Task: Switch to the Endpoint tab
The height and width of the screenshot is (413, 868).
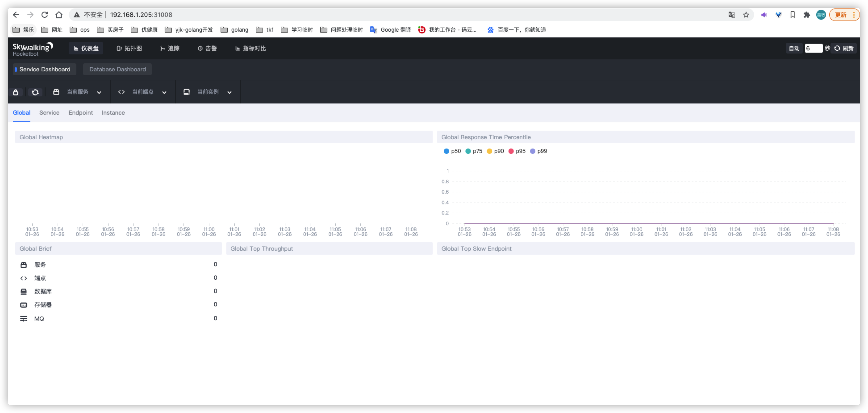Action: coord(81,113)
